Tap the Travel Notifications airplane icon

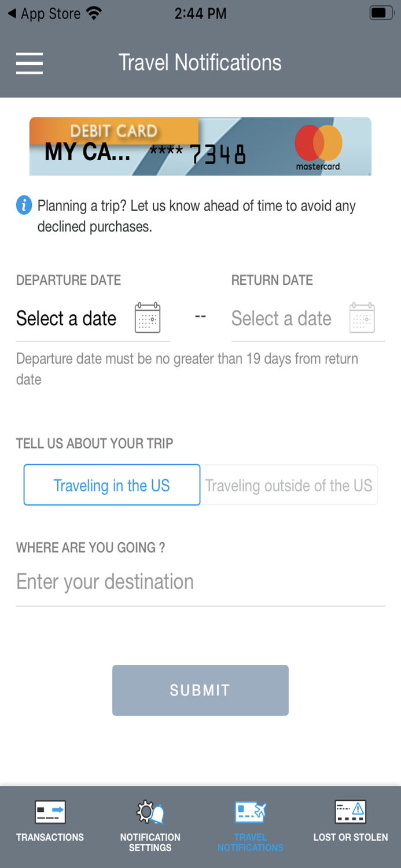click(250, 812)
